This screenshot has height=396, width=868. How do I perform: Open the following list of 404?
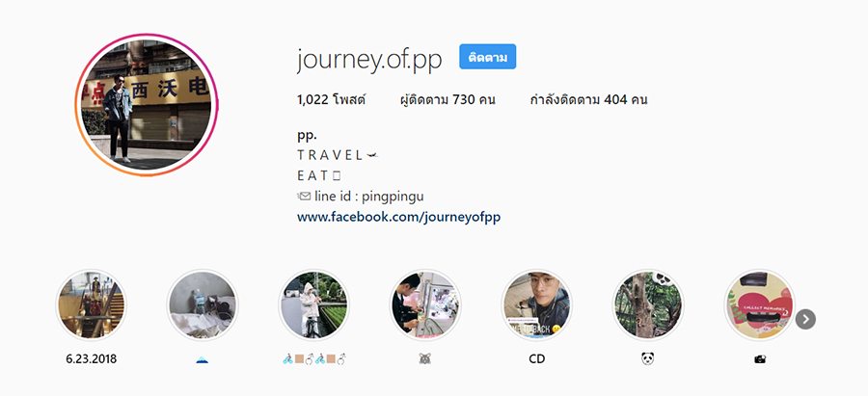(x=589, y=100)
